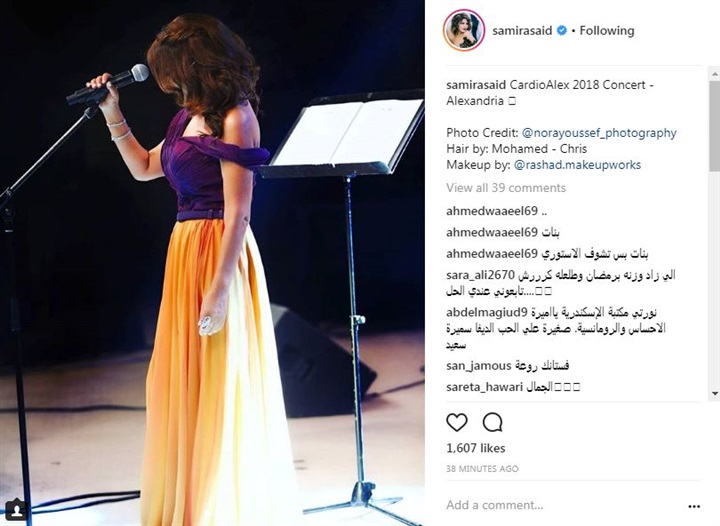View the 1,607 likes list
The image size is (720, 526).
476,448
